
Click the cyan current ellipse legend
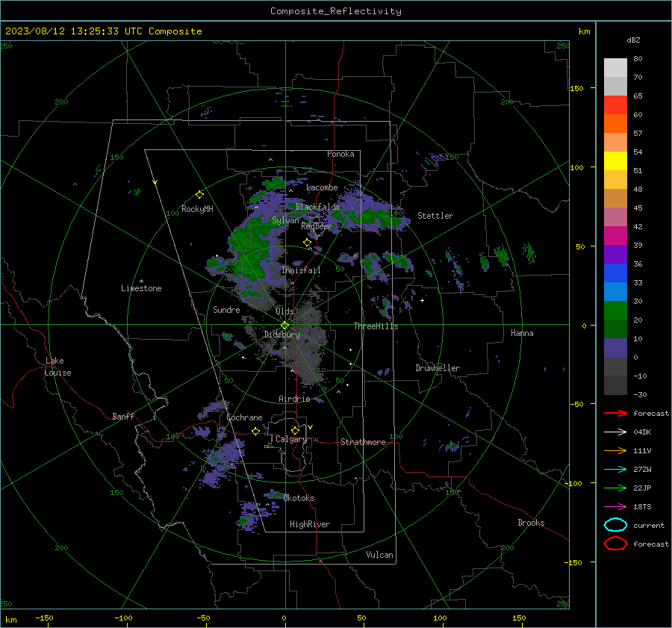(x=615, y=525)
